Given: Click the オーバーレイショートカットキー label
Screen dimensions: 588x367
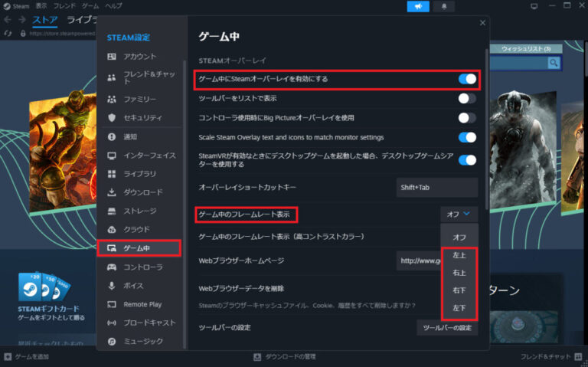Looking at the screenshot, I should click(x=247, y=187).
